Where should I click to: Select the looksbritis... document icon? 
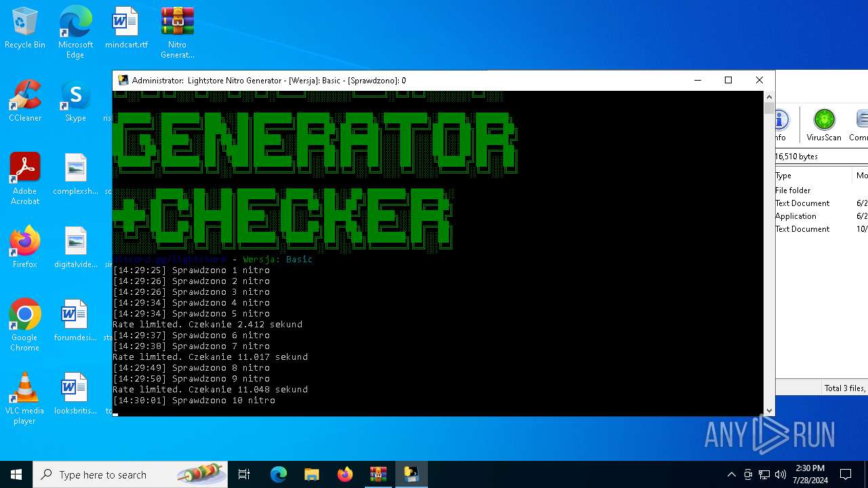pos(75,394)
